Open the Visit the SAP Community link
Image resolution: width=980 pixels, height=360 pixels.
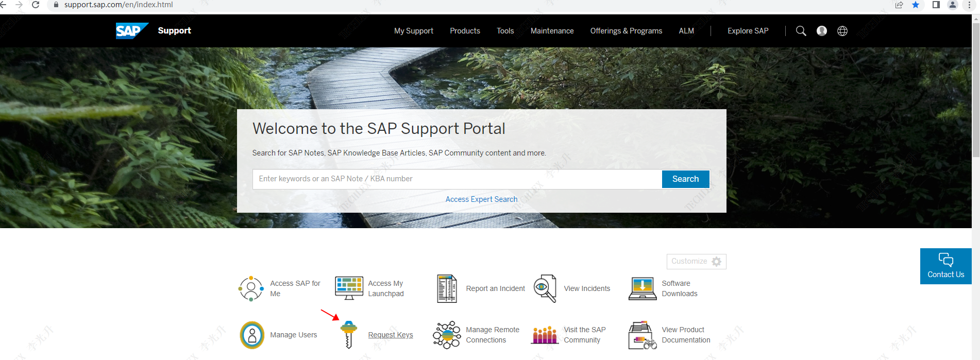point(585,335)
